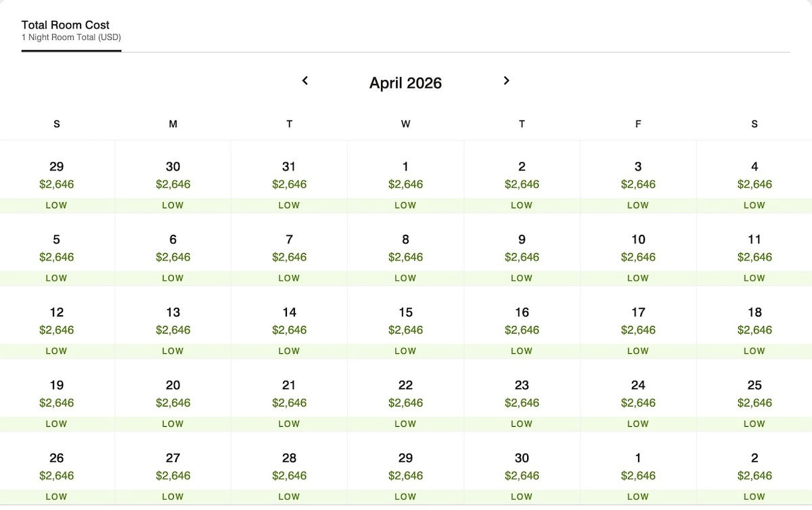Choose April 10 Friday date

[x=638, y=250]
